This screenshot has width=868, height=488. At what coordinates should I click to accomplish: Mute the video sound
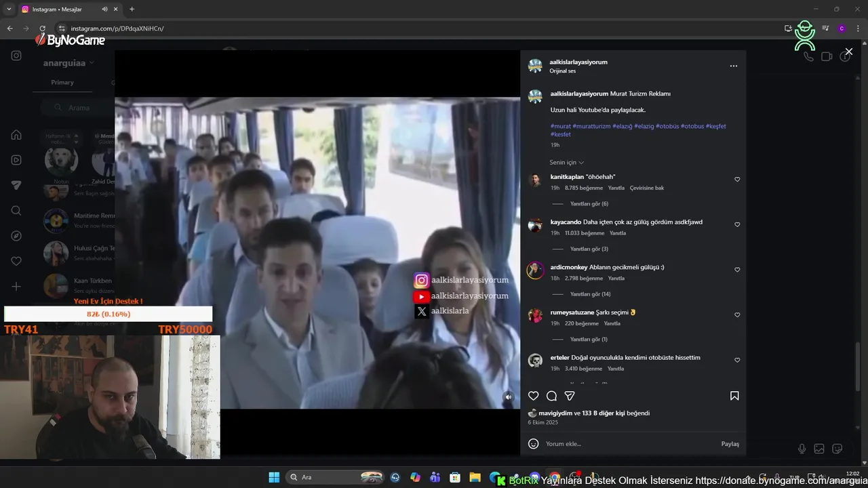coord(508,397)
